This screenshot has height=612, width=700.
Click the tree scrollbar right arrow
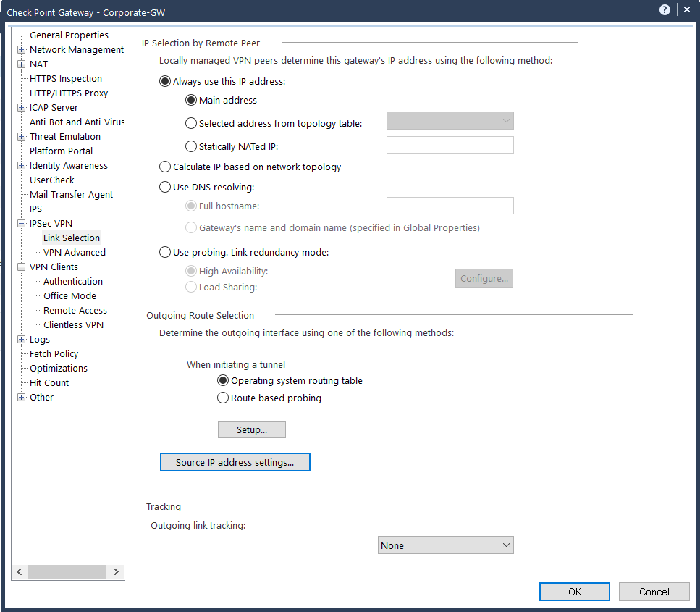click(116, 571)
